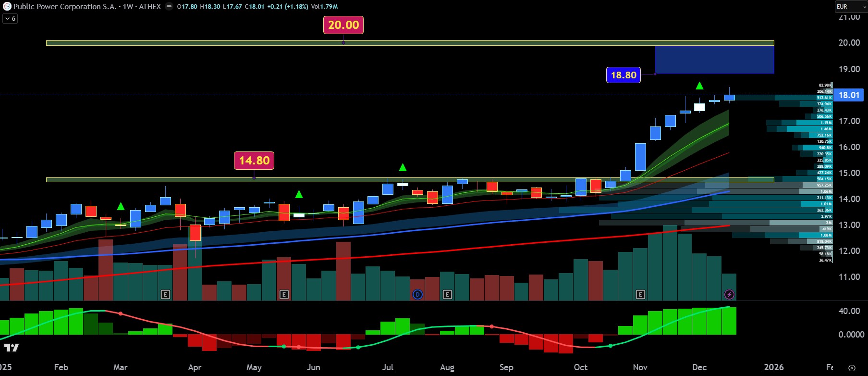The width and height of the screenshot is (868, 376).
Task: Click the 18.01 current price tag
Action: click(848, 95)
